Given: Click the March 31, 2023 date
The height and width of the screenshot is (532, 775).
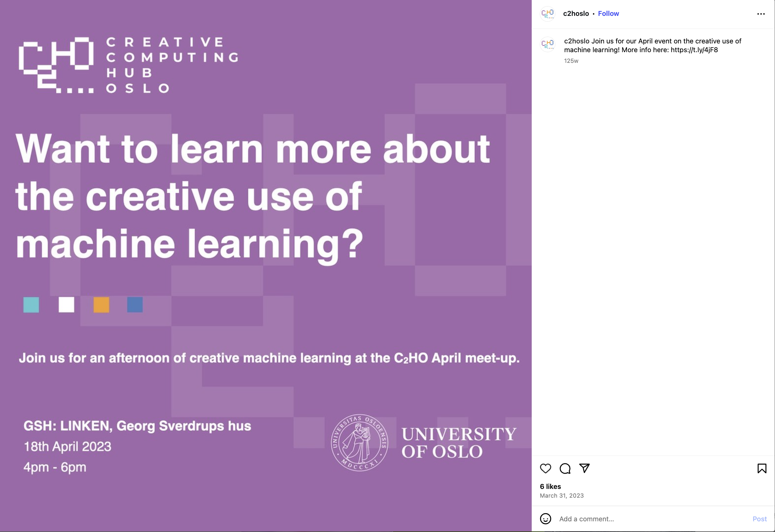Looking at the screenshot, I should tap(561, 496).
